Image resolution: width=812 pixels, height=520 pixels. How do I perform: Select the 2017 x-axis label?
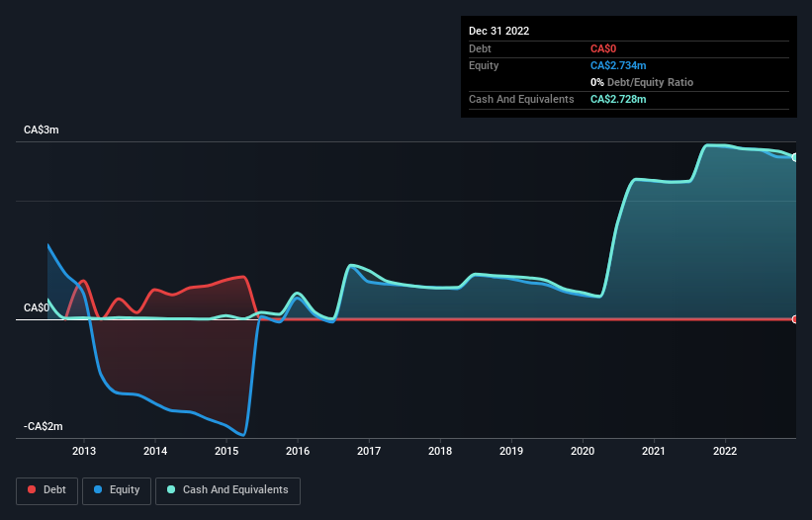coord(369,451)
